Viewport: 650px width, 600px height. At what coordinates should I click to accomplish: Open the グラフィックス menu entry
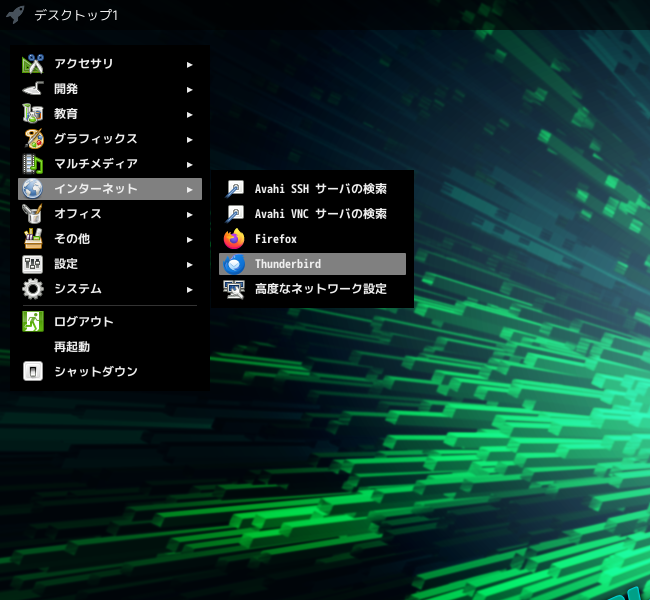click(110, 138)
